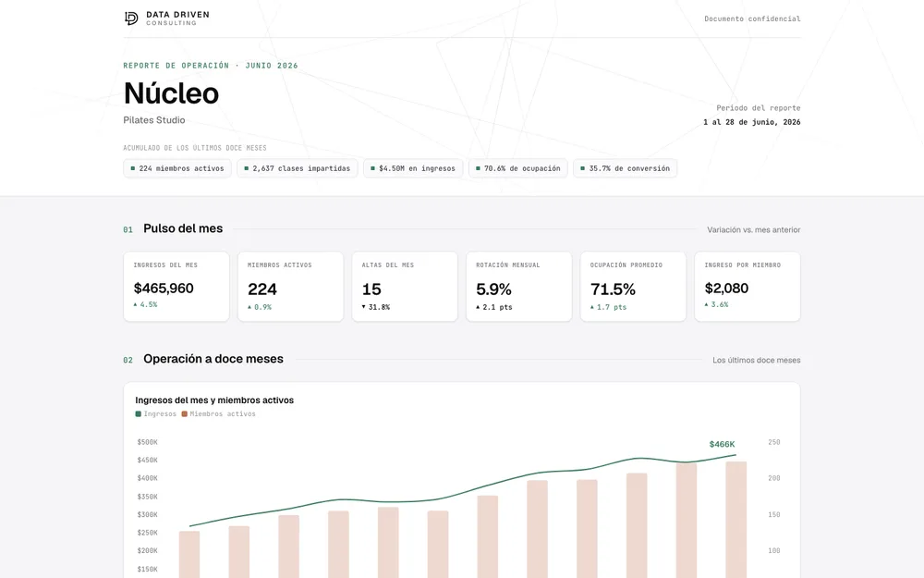Viewport: 924px width, 578px height.
Task: Click chart title 'Ingresos del mes y miembros activos'
Action: (214, 400)
